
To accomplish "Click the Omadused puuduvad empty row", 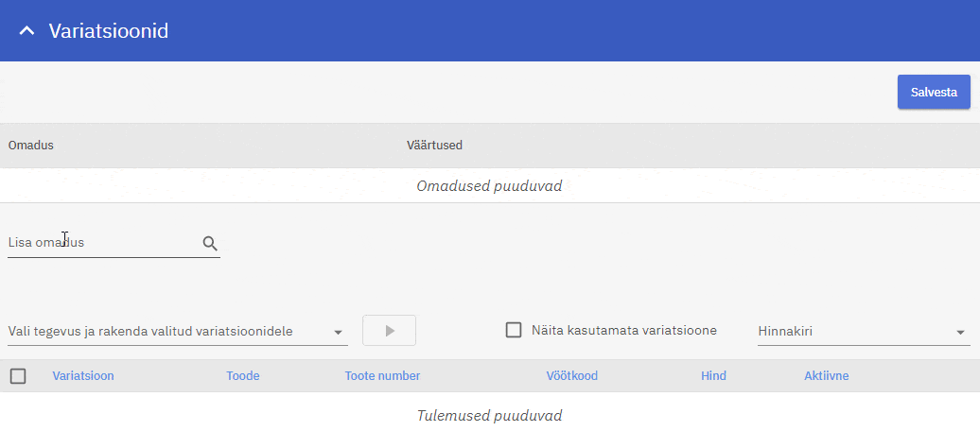I will (x=489, y=186).
